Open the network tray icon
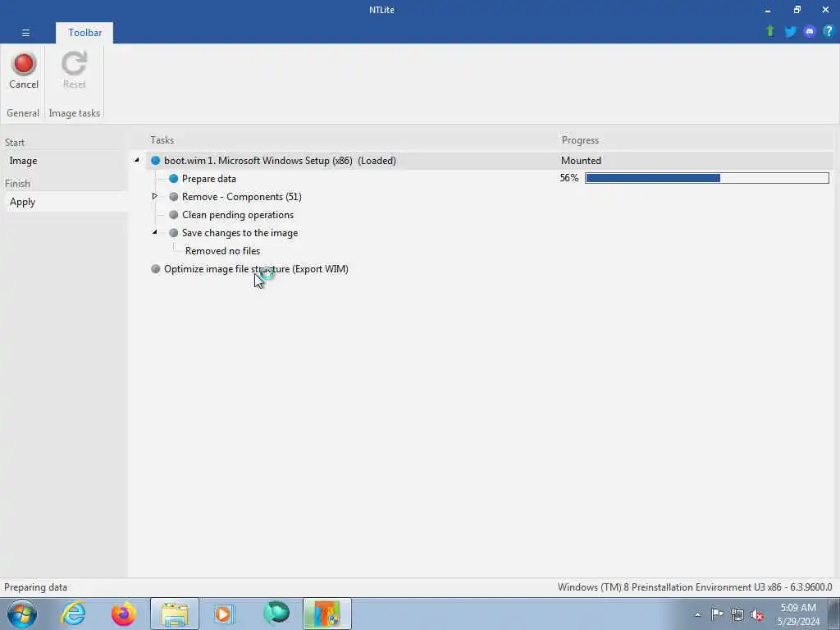Screen dimensions: 840x630 point(737,614)
